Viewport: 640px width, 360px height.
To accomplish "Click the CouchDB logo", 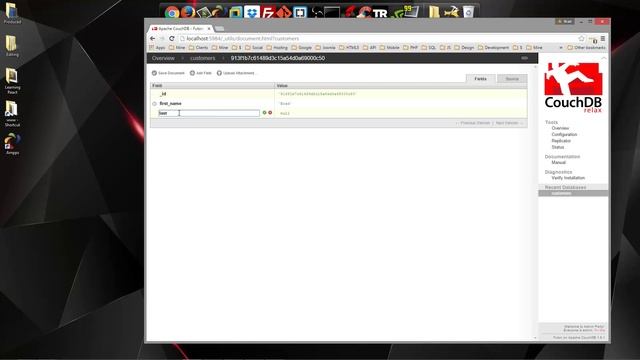I will point(573,87).
